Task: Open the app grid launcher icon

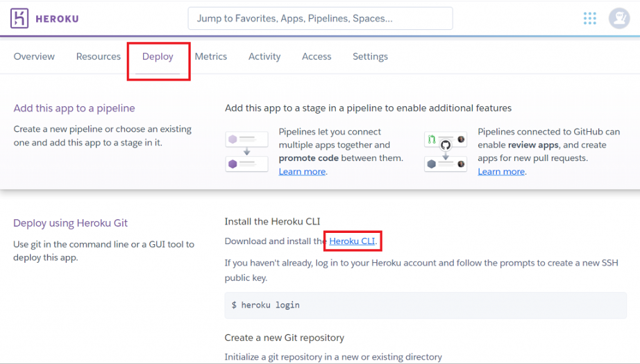Action: pos(589,19)
